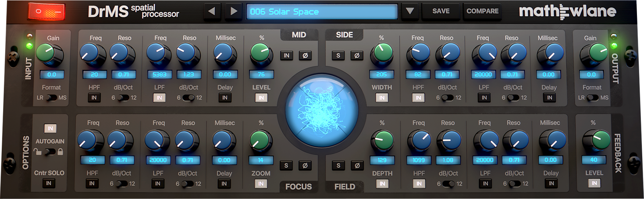Go to next preset with right arrow
Viewport: 644px width, 199px height.
coord(234,11)
